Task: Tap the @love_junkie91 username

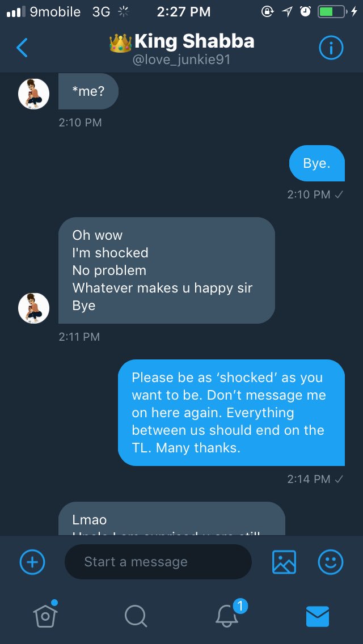Action: tap(181, 59)
